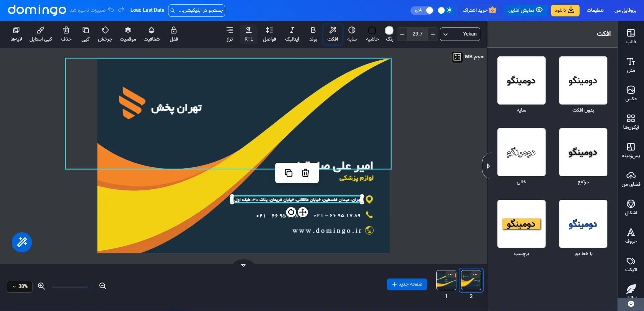Open the Background (پس‌زمینه) sidebar tab

(x=631, y=150)
